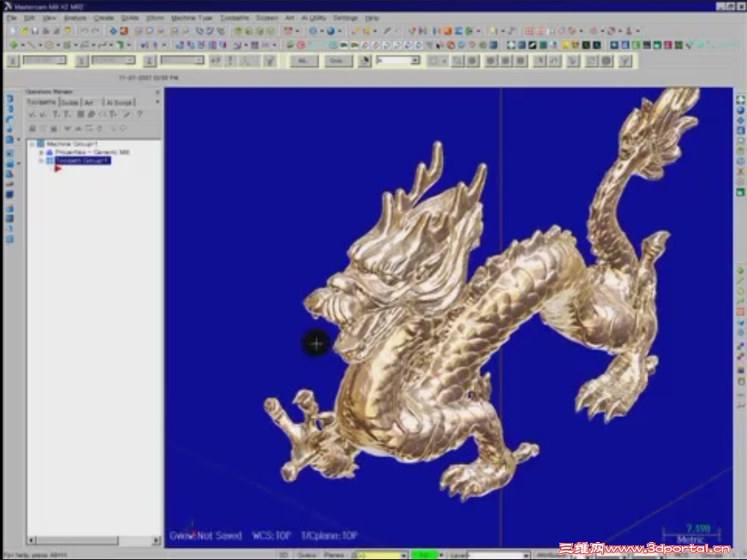Click the Gview:Not Saved label in viewport
The image size is (747, 560).
(206, 535)
